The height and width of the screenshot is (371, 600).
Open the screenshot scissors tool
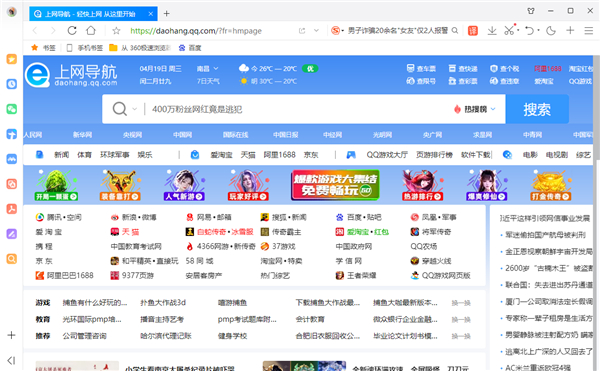point(509,31)
